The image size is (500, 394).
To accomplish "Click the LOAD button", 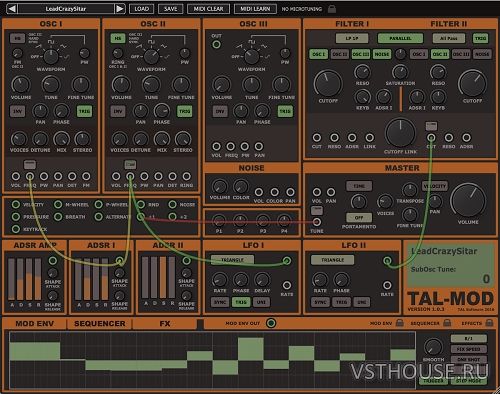I will click(x=141, y=9).
